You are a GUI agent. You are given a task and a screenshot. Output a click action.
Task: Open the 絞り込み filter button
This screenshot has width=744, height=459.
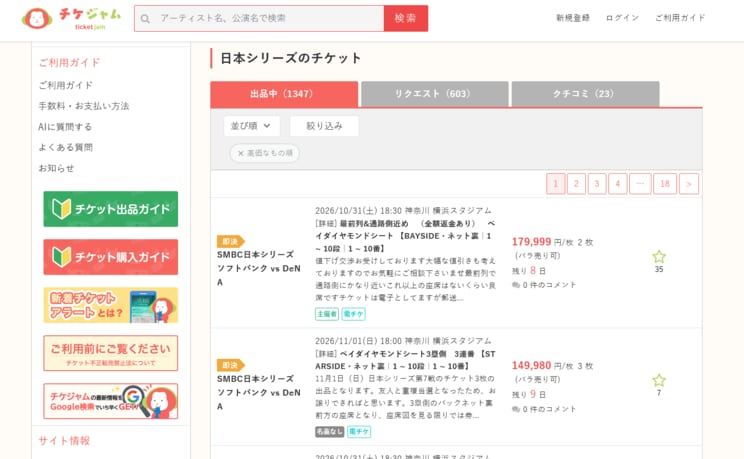pos(324,126)
